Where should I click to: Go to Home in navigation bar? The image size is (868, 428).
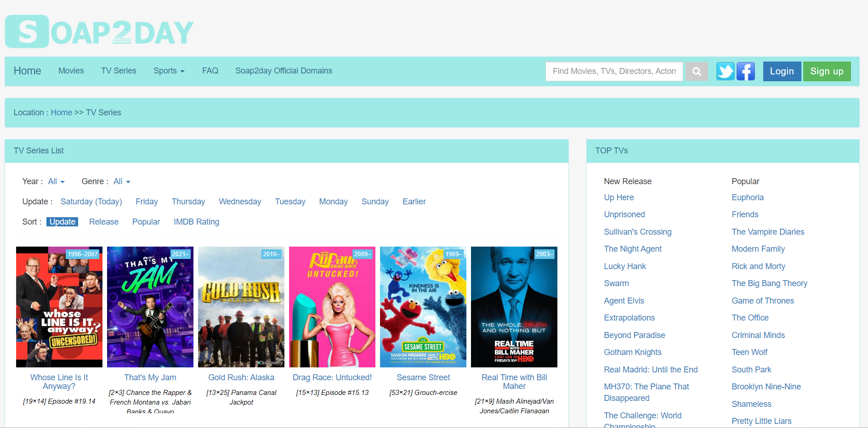tap(27, 71)
